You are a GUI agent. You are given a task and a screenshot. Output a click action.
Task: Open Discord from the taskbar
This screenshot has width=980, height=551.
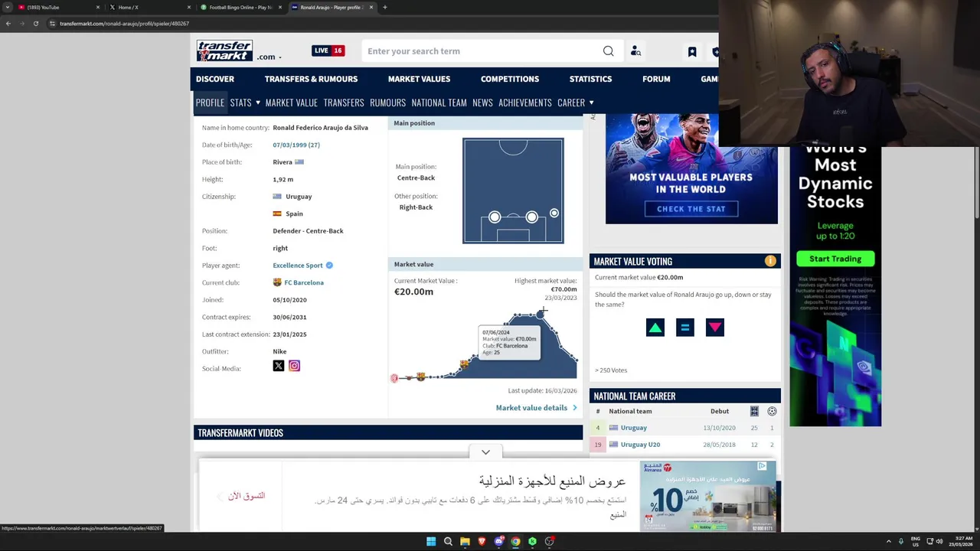pos(498,542)
